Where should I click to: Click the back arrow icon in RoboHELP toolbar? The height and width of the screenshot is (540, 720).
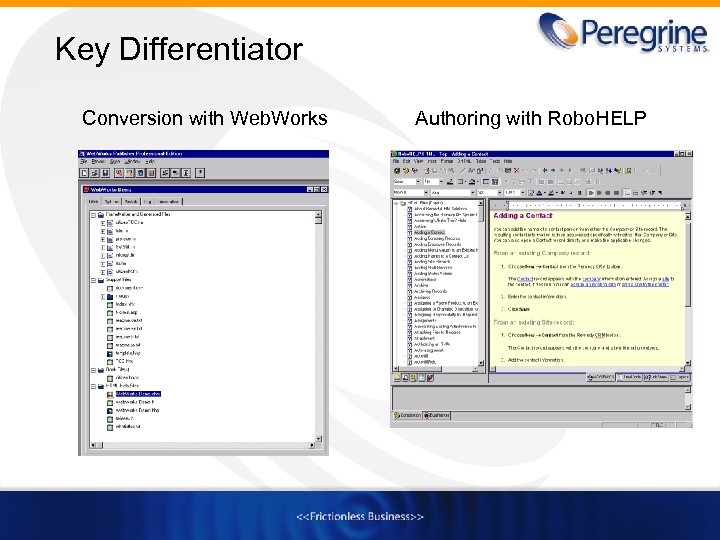pos(545,170)
